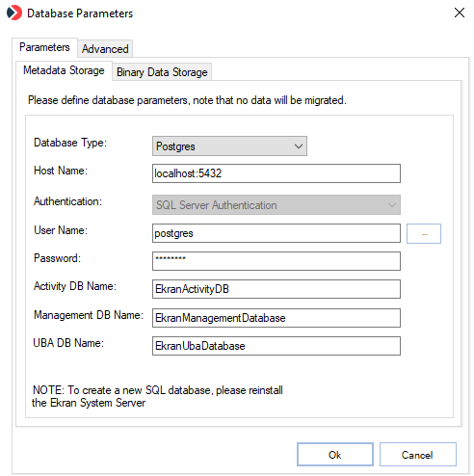Select the Metadata Storage tab
The image size is (474, 476).
[x=64, y=70]
